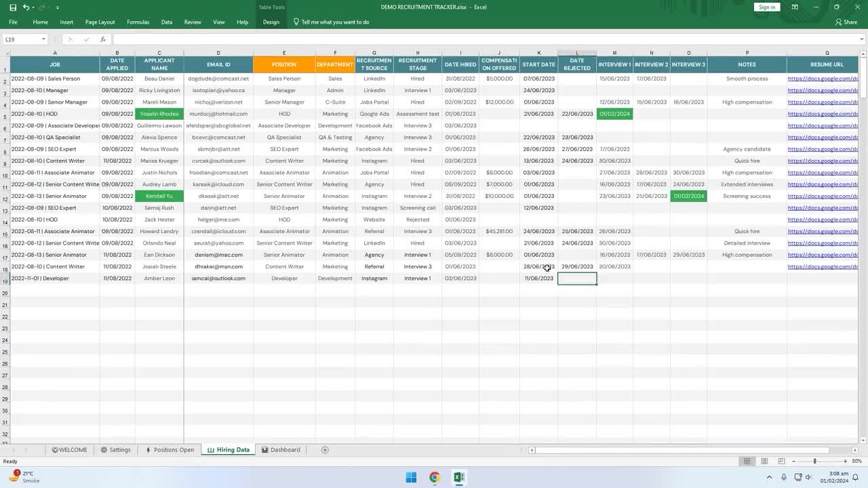Click the JOB column header cell

pos(55,64)
